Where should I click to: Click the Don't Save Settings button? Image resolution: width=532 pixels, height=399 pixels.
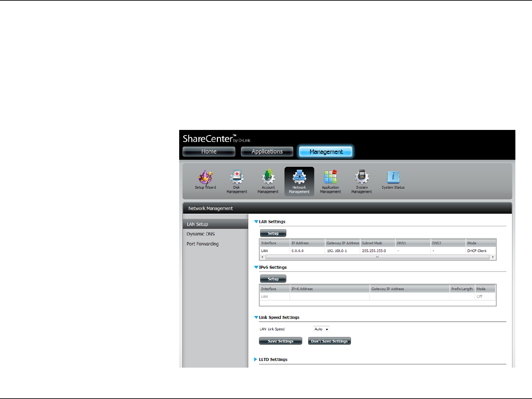[329, 341]
